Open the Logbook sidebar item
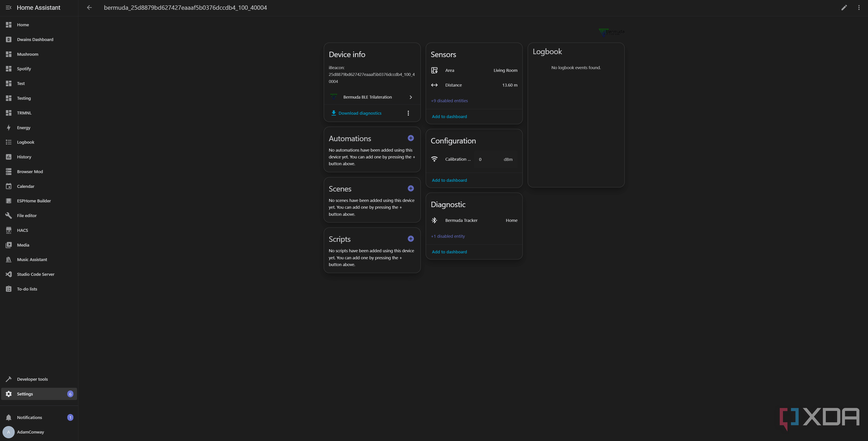This screenshot has width=868, height=441. coord(39,142)
